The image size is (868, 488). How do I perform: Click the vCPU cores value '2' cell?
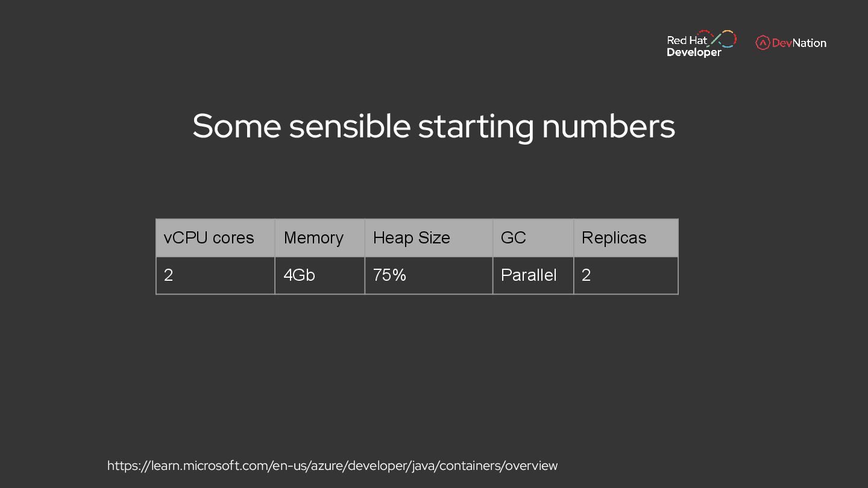pyautogui.click(x=215, y=275)
